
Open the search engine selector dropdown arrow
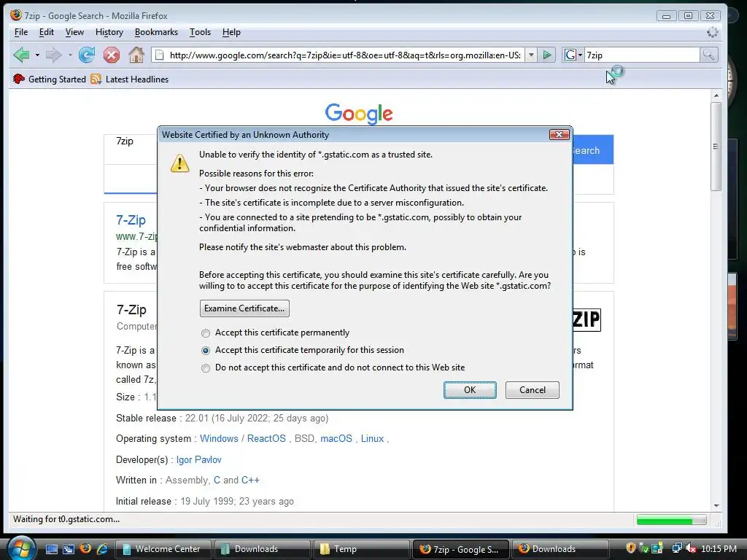point(580,55)
